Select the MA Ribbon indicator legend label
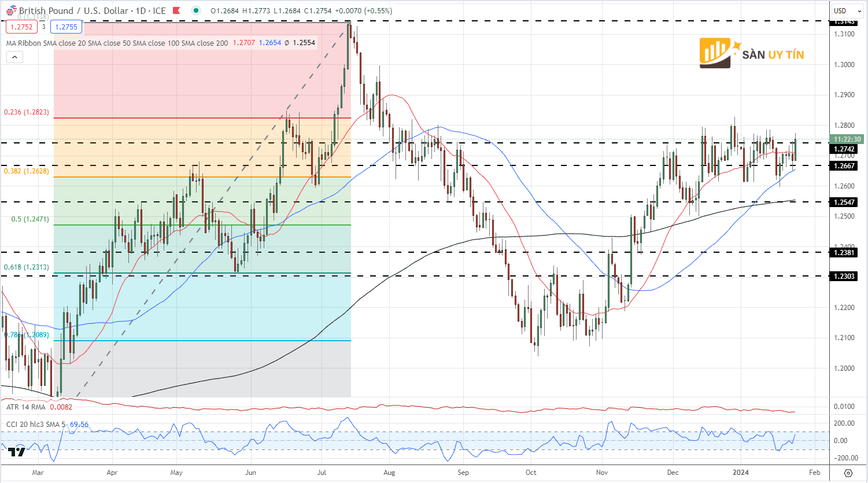This screenshot has height=483, width=868. point(117,43)
